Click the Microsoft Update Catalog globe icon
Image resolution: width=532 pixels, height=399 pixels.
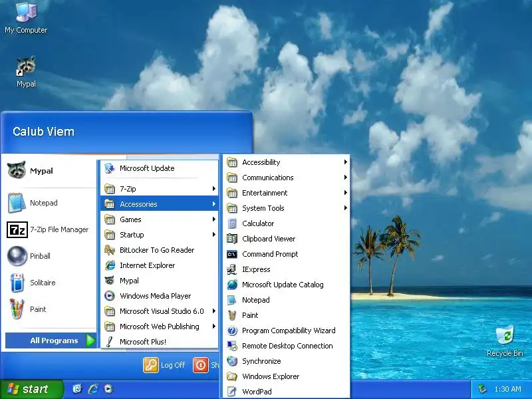pyautogui.click(x=232, y=285)
